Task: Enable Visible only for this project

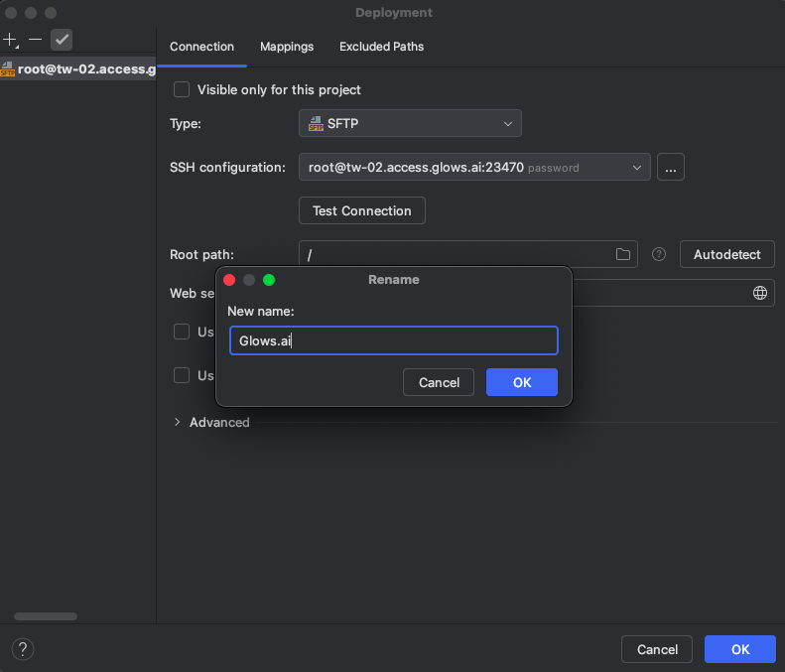Action: click(x=182, y=89)
